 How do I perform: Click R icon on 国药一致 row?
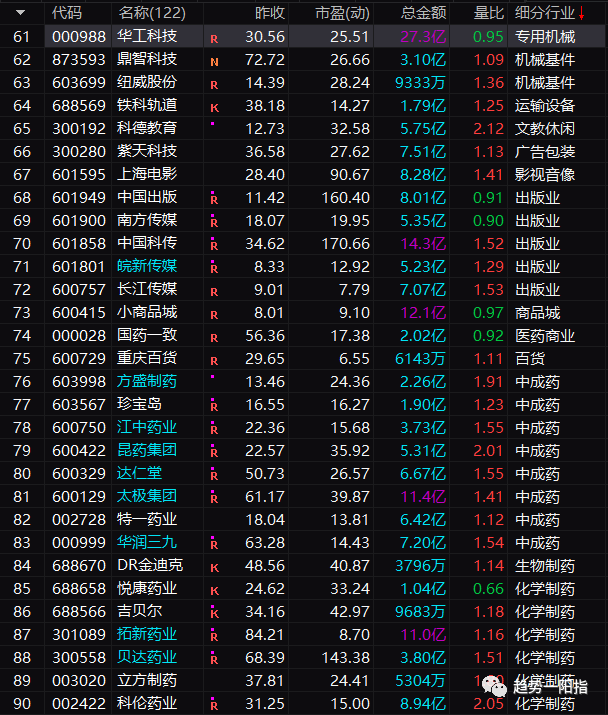(214, 338)
